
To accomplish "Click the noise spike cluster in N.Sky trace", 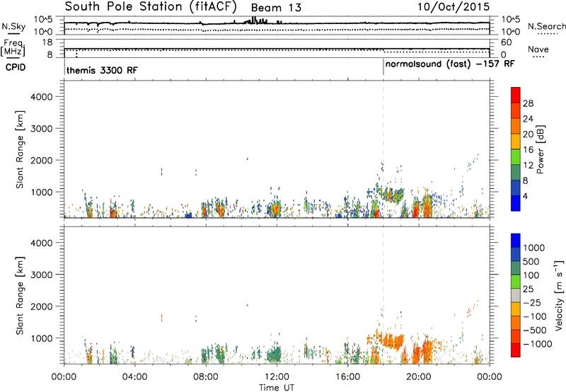I will (255, 21).
